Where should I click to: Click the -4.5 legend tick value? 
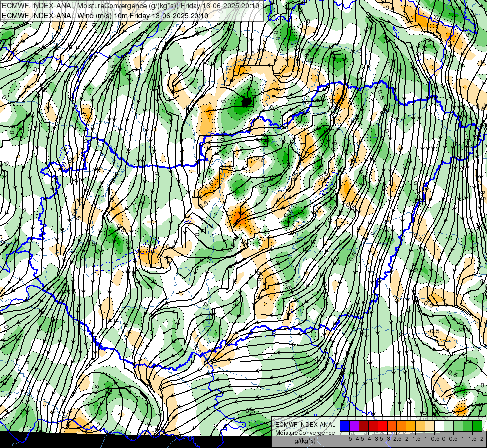(x=359, y=439)
